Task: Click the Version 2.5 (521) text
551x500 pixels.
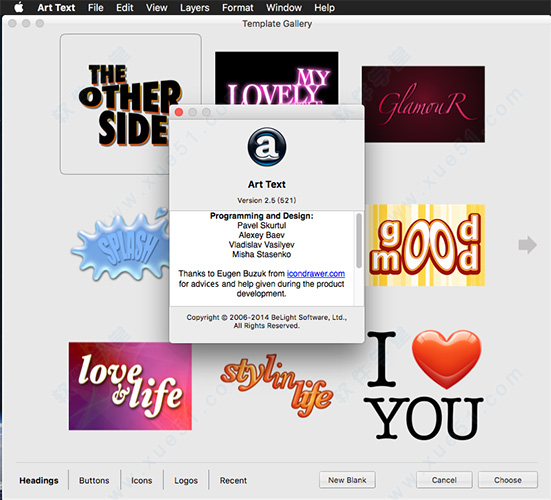Action: (267, 200)
